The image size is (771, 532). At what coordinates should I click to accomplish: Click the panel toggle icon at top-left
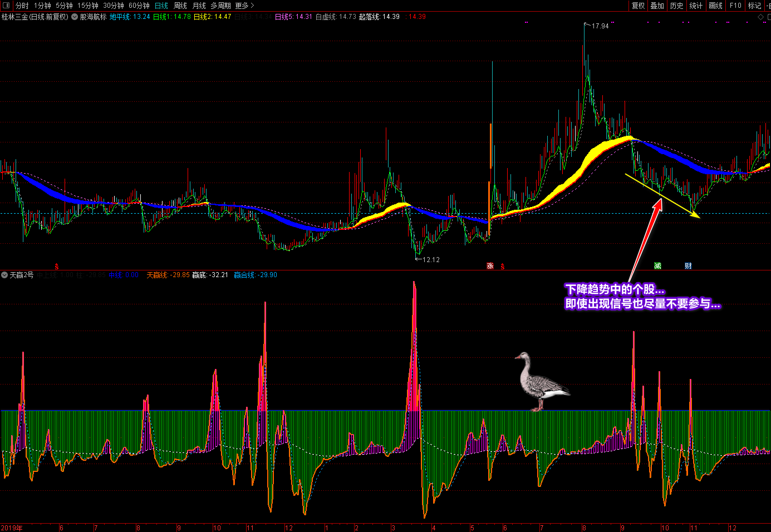[x=6, y=6]
